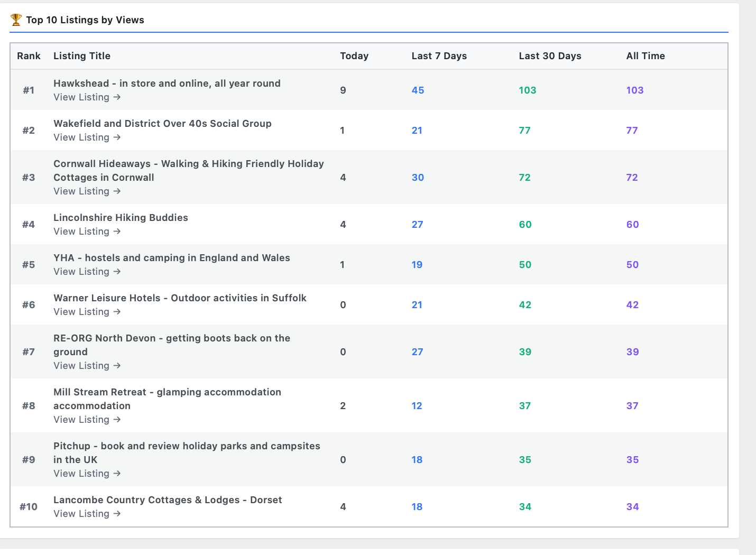Open View Listing for Wakefield Over 40s Group
This screenshot has width=756, height=555.
click(x=87, y=137)
